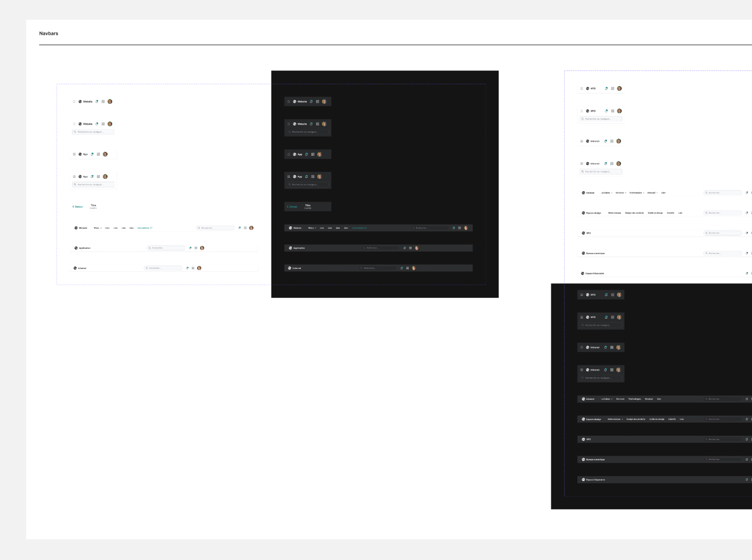The image size is (752, 560).
Task: Click apps grid icon in dark Application navbar
Action: (410, 248)
